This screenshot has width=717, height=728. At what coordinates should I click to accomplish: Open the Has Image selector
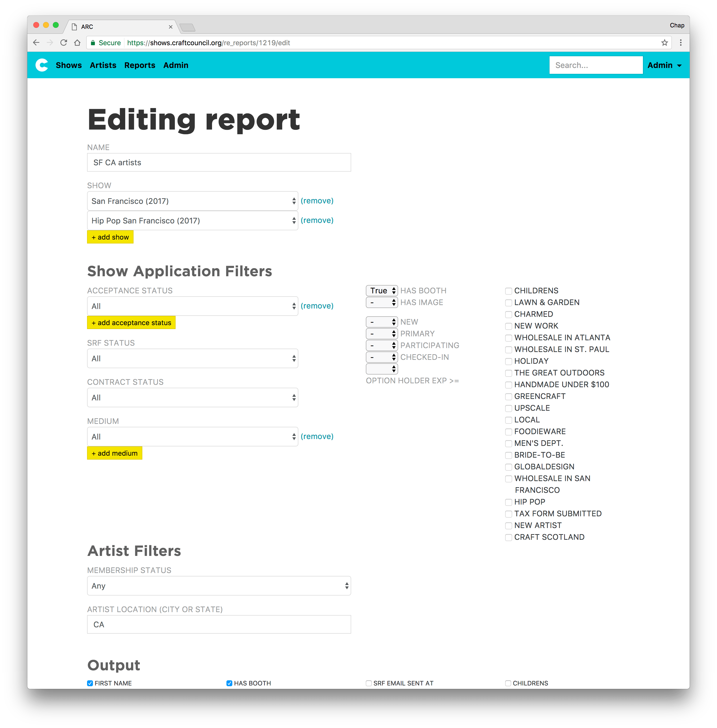[x=381, y=302]
